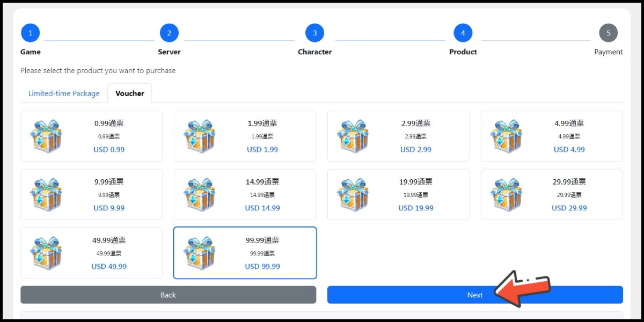This screenshot has width=644, height=322.
Task: Click the USD 4.99 price
Action: tap(569, 150)
